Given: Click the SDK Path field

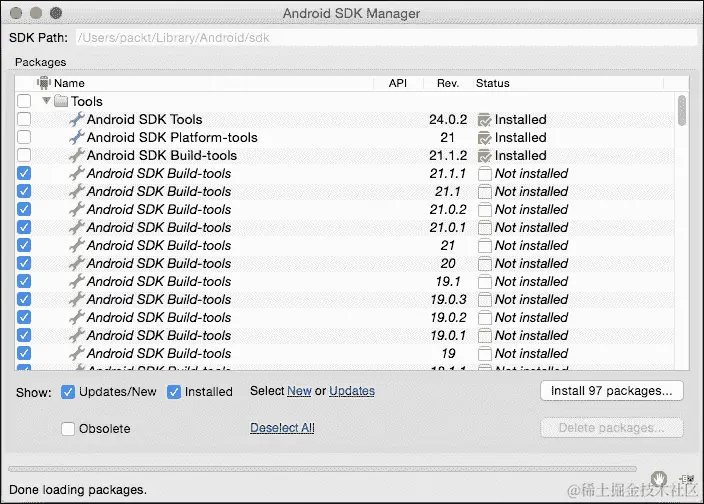Looking at the screenshot, I should (386, 38).
